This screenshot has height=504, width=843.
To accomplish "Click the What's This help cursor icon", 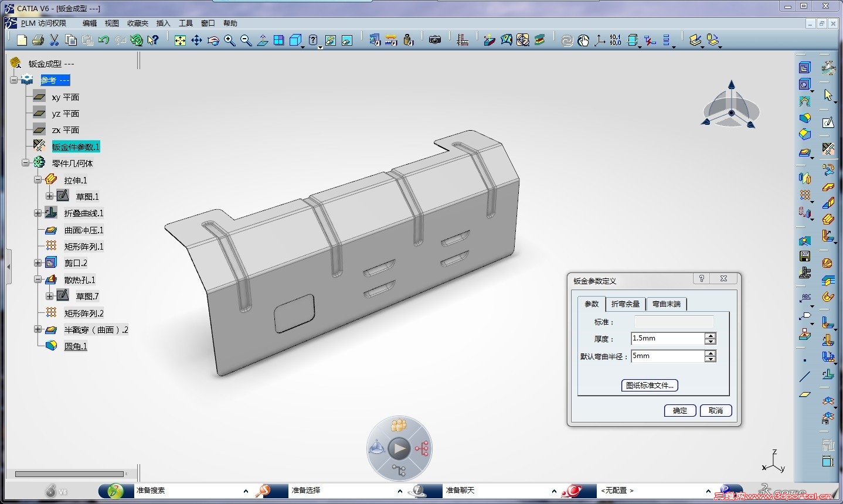I will 153,40.
